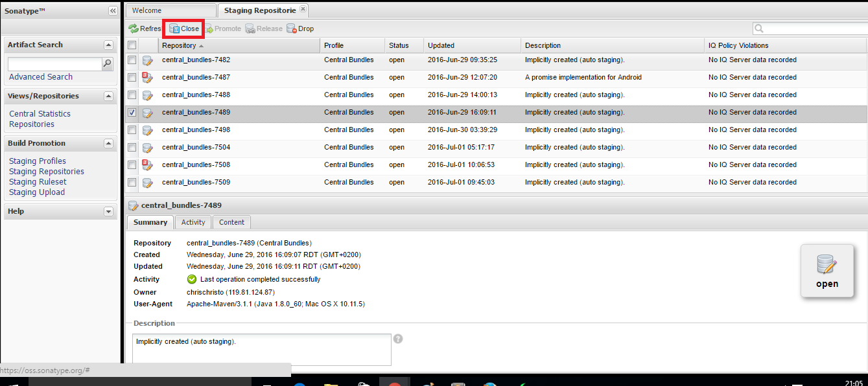The width and height of the screenshot is (868, 386).
Task: Open Staging Repositories in the sidebar
Action: (x=47, y=172)
